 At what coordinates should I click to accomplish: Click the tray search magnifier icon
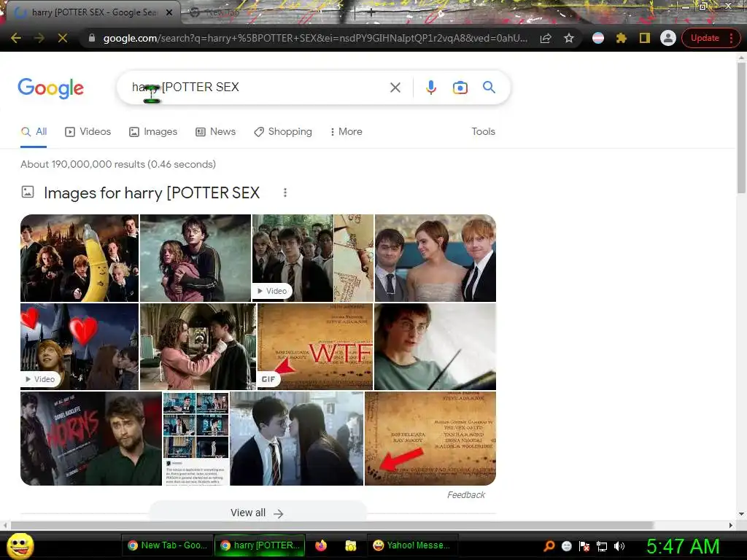(x=549, y=545)
